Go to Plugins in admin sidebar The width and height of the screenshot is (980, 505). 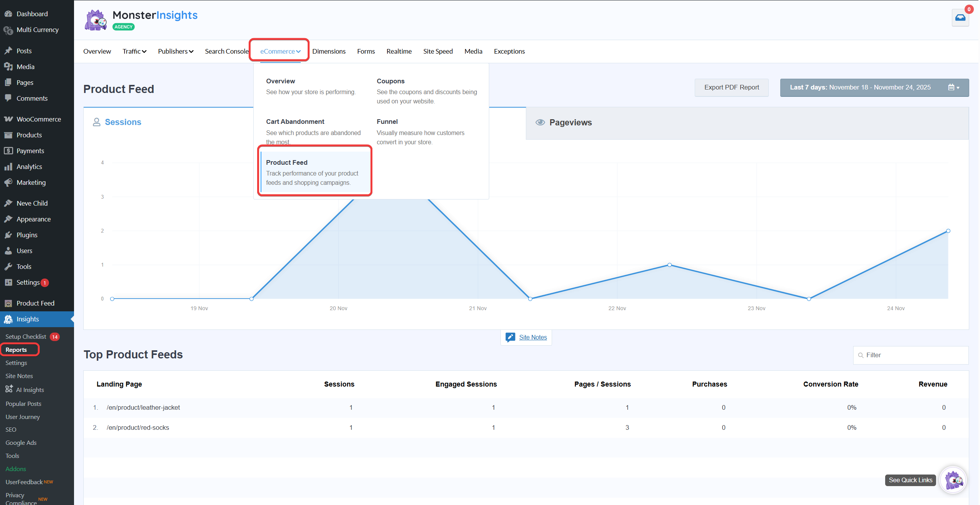tap(27, 235)
